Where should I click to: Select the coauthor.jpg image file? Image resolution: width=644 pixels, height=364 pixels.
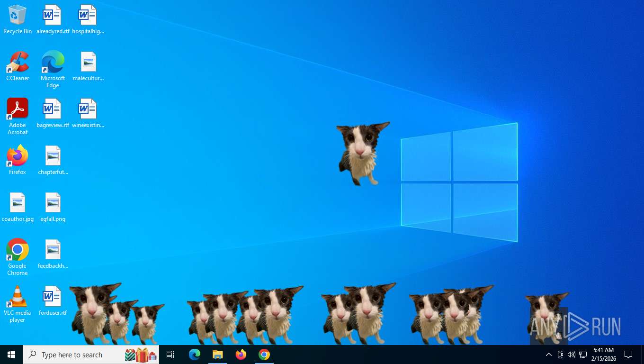18,207
